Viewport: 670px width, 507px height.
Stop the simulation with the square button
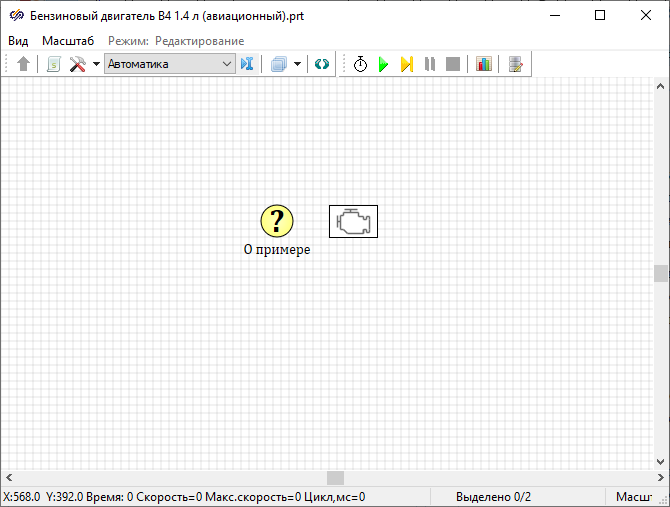click(453, 64)
